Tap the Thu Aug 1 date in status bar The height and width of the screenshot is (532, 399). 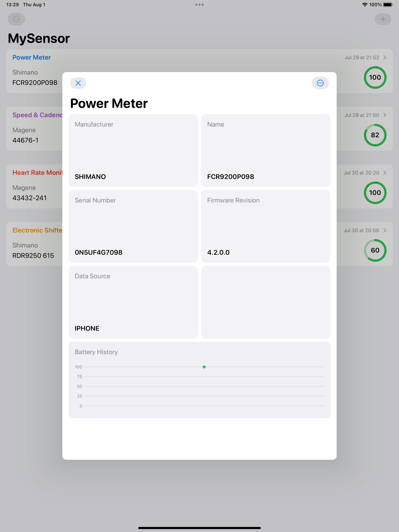34,4
